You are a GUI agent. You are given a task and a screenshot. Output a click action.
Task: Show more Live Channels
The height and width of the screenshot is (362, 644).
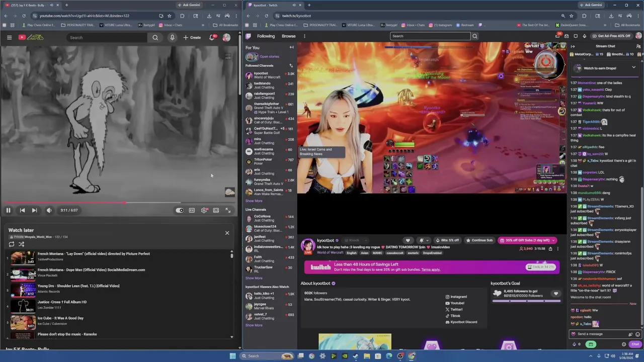tap(254, 278)
